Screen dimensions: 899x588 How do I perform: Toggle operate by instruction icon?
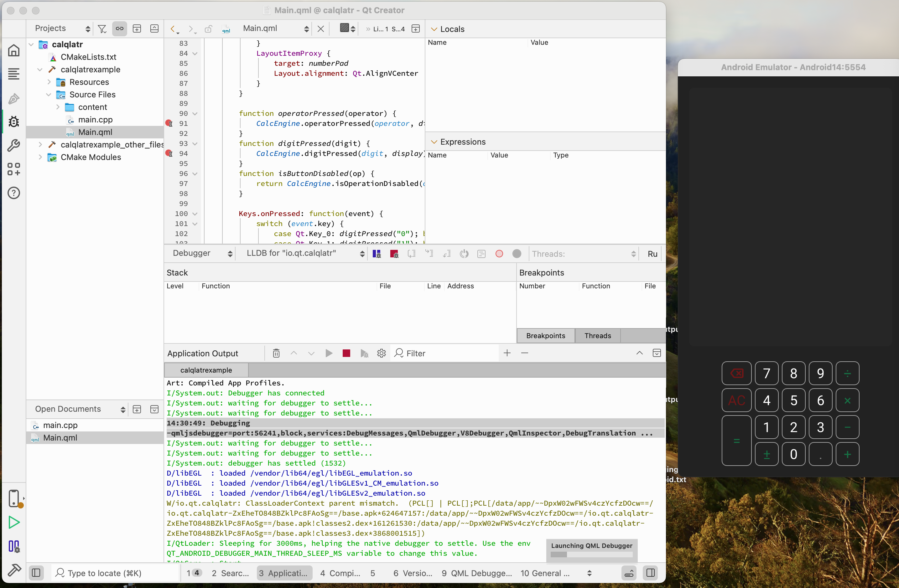(482, 254)
